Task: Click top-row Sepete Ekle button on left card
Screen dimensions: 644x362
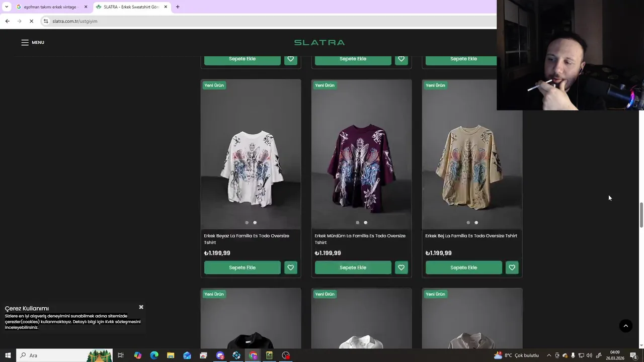Action: [x=242, y=59]
